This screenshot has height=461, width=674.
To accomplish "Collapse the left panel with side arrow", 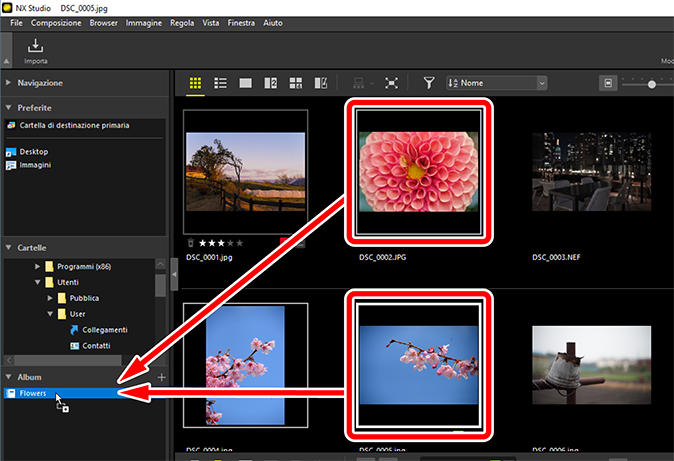I will click(174, 274).
